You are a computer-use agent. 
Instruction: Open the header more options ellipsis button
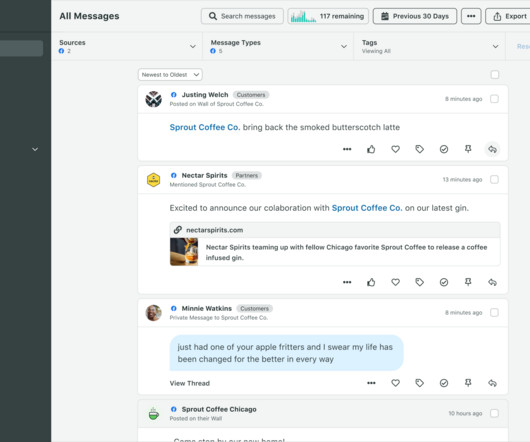point(471,16)
